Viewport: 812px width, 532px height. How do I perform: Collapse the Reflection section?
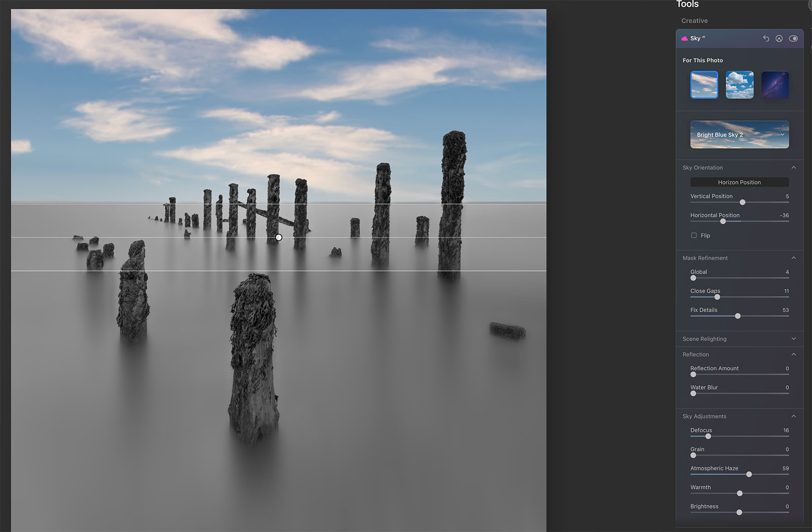[794, 354]
